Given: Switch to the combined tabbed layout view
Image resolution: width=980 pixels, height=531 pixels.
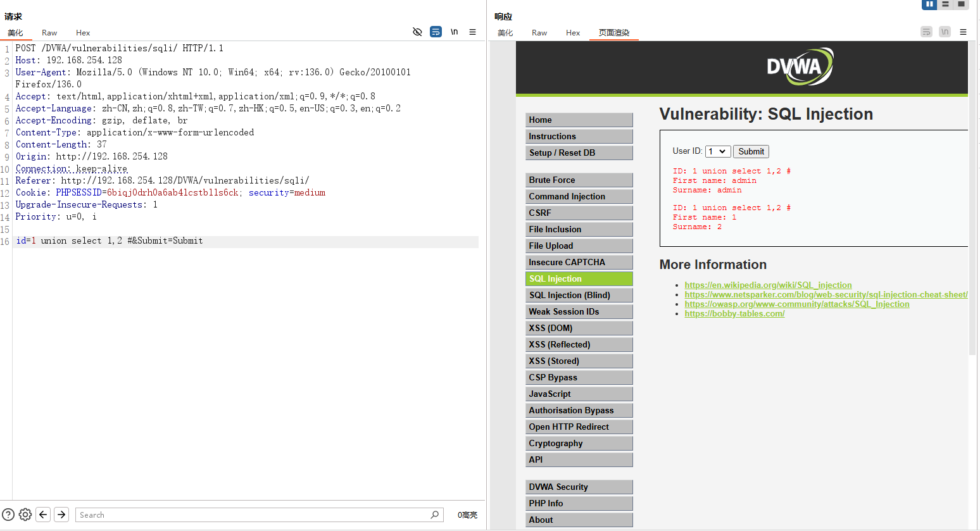Looking at the screenshot, I should point(961,4).
